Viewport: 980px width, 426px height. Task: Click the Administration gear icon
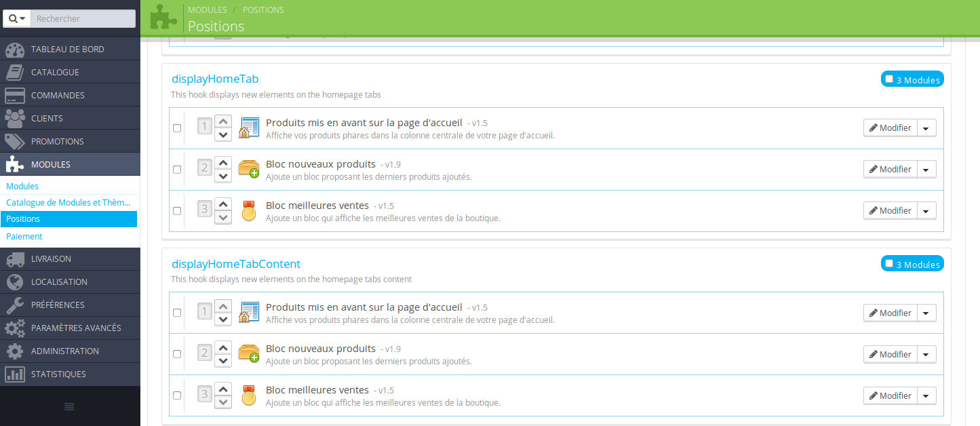[x=15, y=351]
